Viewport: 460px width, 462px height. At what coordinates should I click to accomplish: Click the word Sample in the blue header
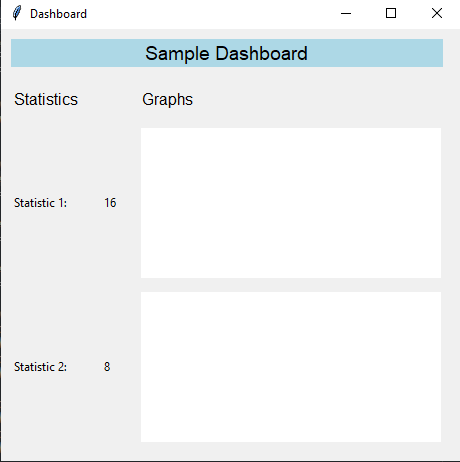177,53
